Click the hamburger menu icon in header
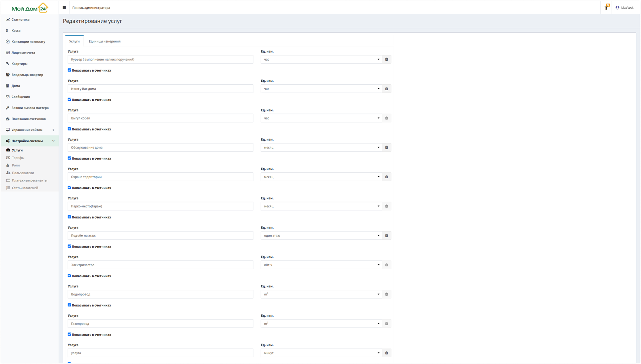The height and width of the screenshot is (364, 641). pos(64,8)
